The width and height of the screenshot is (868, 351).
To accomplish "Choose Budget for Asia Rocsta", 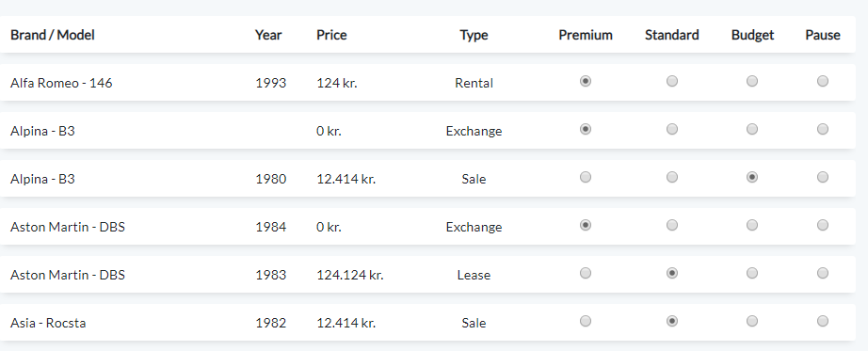I will (x=752, y=321).
